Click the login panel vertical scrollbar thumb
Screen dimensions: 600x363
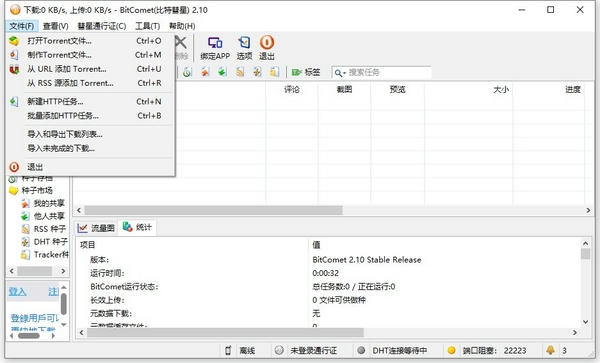(x=64, y=304)
